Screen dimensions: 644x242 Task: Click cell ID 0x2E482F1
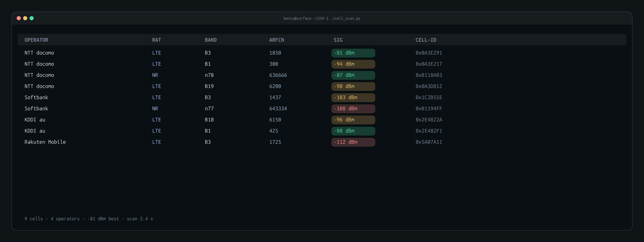[429, 131]
